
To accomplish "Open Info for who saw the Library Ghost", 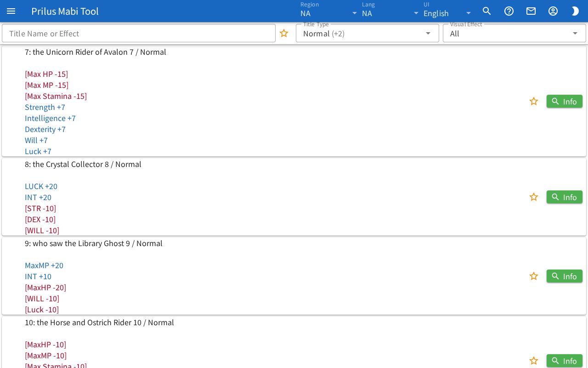I will [x=565, y=276].
